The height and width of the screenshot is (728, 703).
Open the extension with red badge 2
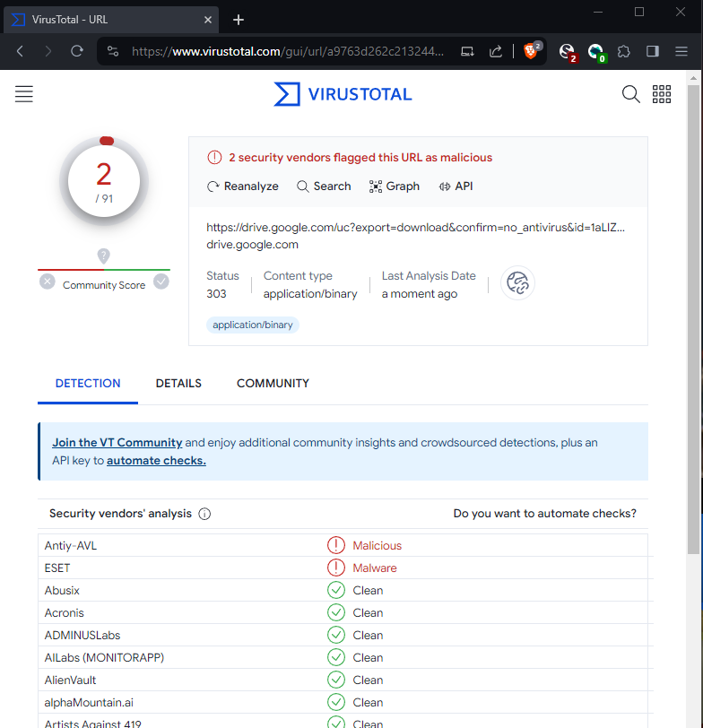(x=568, y=52)
